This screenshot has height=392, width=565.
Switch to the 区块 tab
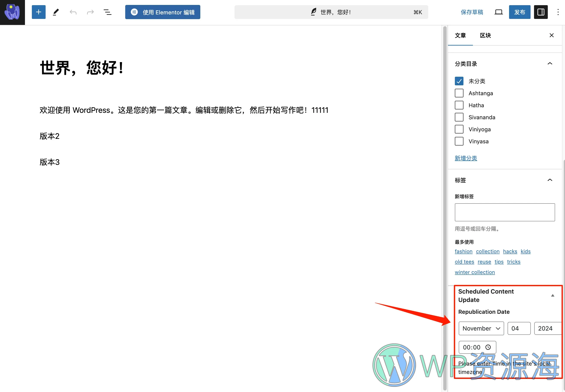[x=486, y=35]
